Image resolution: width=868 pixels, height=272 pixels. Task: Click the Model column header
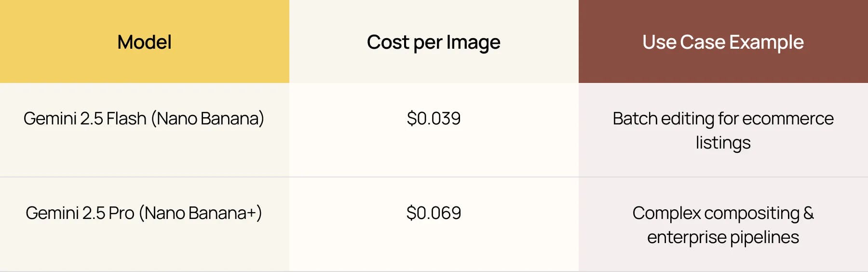(x=144, y=42)
